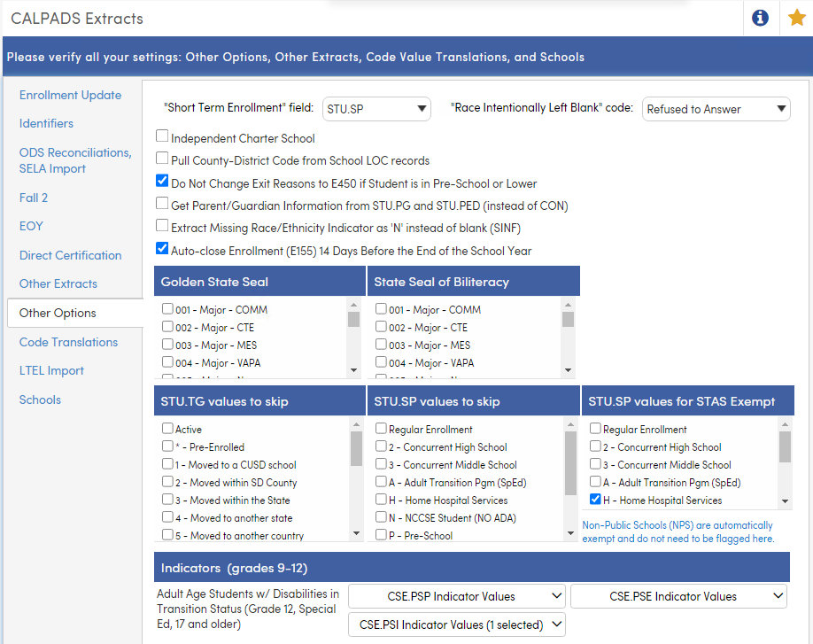The width and height of the screenshot is (813, 644).
Task: Click the star favorite icon
Action: coord(796,18)
